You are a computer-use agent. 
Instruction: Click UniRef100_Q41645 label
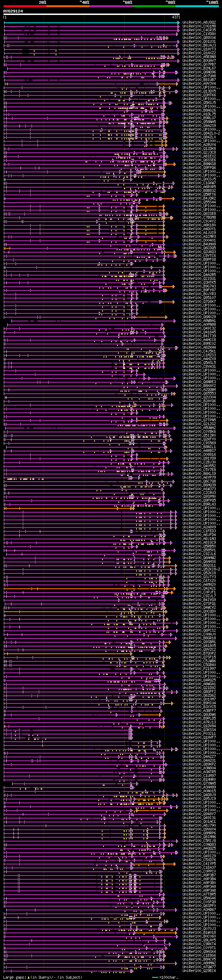coord(199,332)
